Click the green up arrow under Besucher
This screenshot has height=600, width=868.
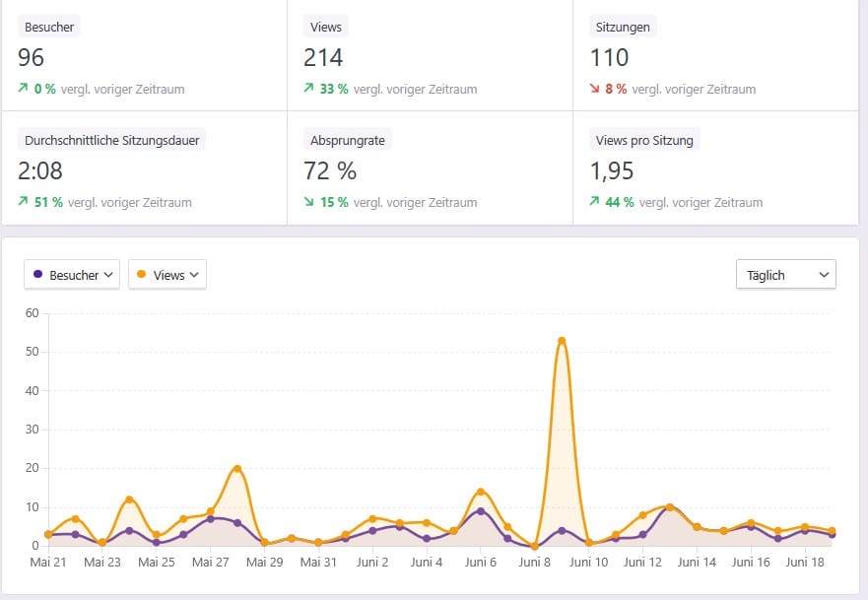coord(23,89)
